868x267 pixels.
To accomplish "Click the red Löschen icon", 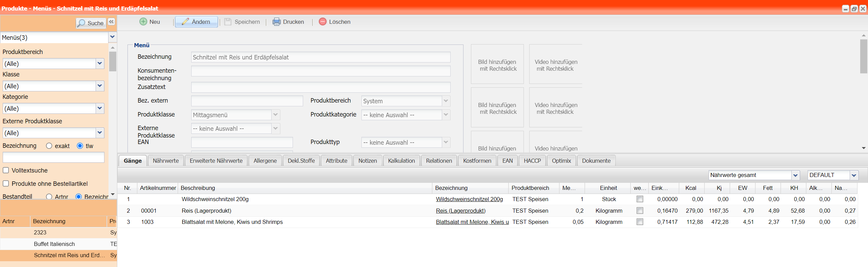I will (322, 22).
